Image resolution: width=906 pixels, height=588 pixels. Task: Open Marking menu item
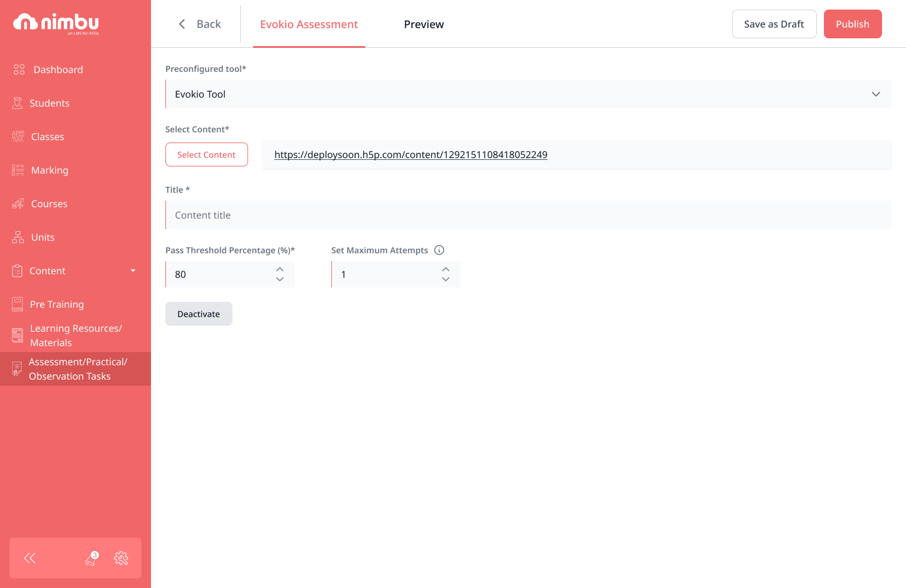[50, 170]
